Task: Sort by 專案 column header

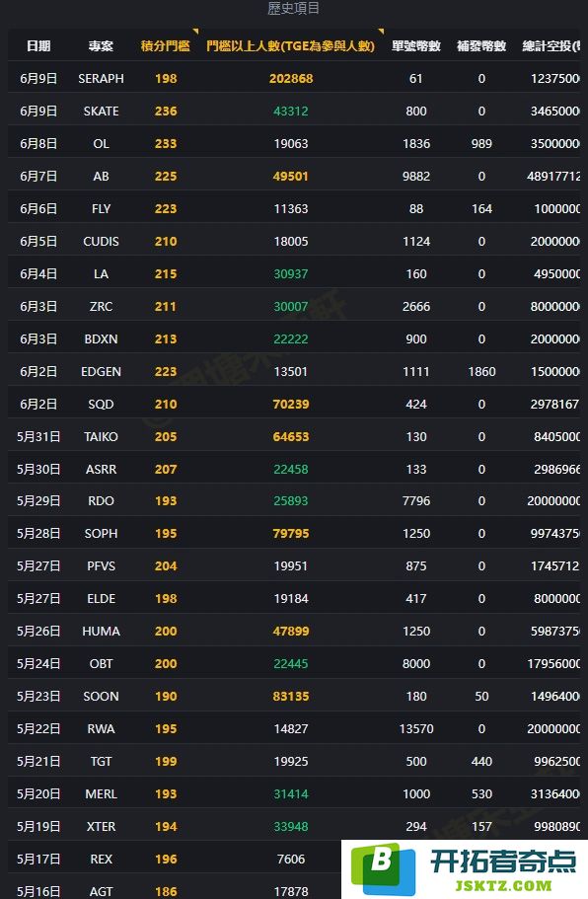Action: coord(101,45)
